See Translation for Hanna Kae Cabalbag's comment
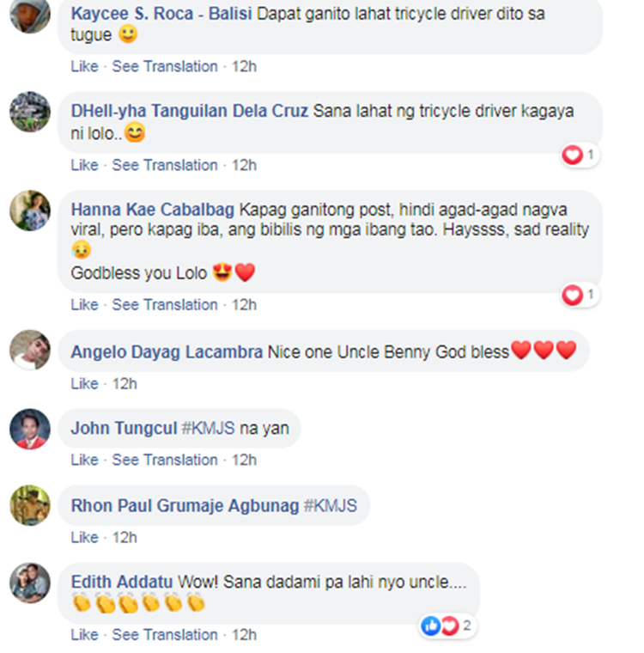 coord(165,305)
